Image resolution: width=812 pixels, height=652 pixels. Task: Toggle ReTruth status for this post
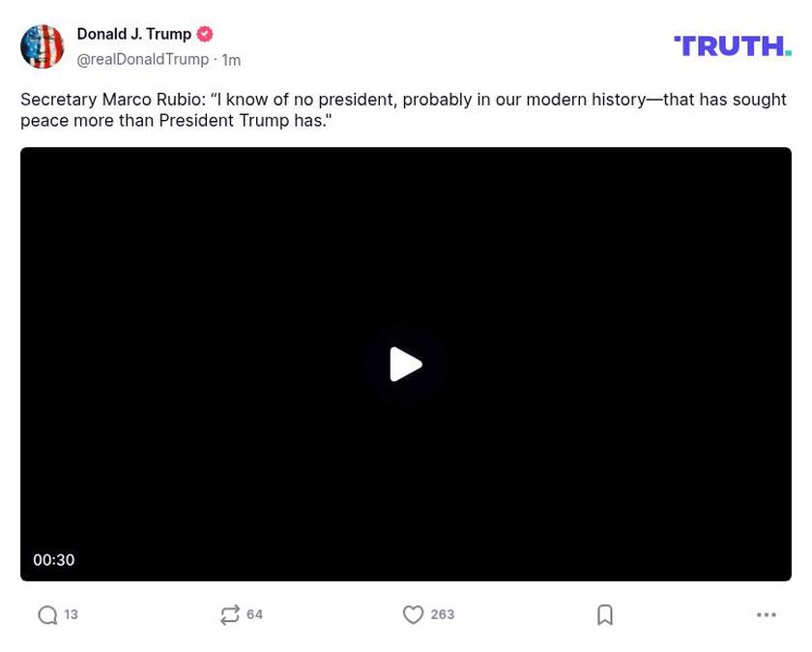230,614
